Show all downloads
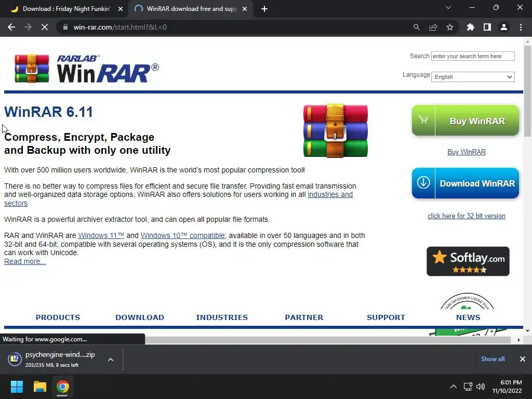532x399 pixels. pyautogui.click(x=493, y=359)
